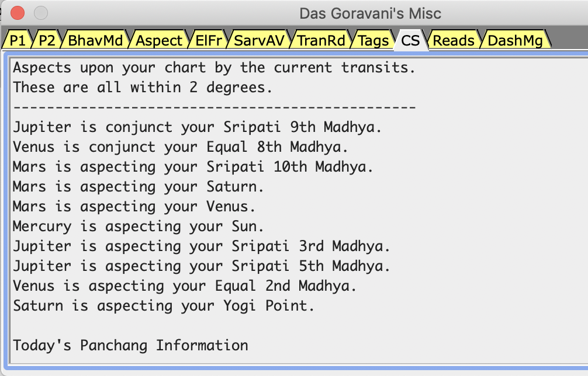
Task: Click the "Today's Panchang Information" heading
Action: click(x=130, y=346)
